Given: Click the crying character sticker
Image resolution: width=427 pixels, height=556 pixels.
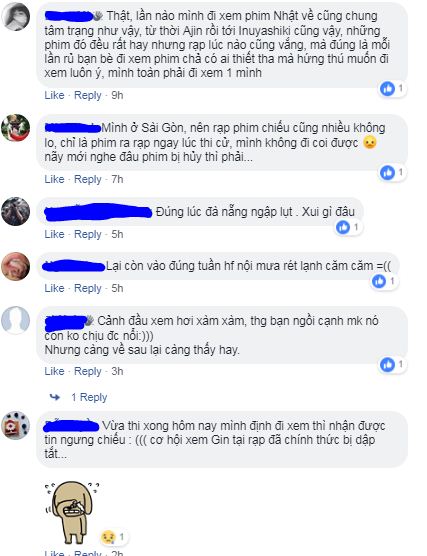Looking at the screenshot, I should pos(73,512).
